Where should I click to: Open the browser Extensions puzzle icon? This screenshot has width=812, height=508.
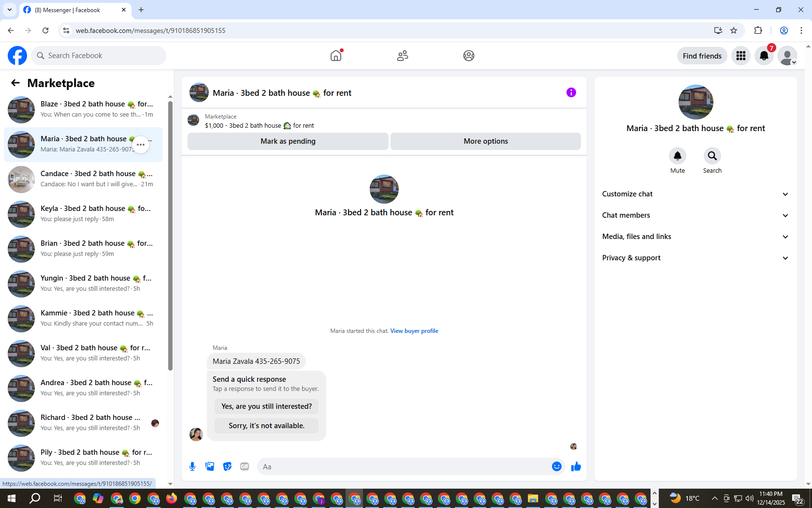pyautogui.click(x=758, y=30)
